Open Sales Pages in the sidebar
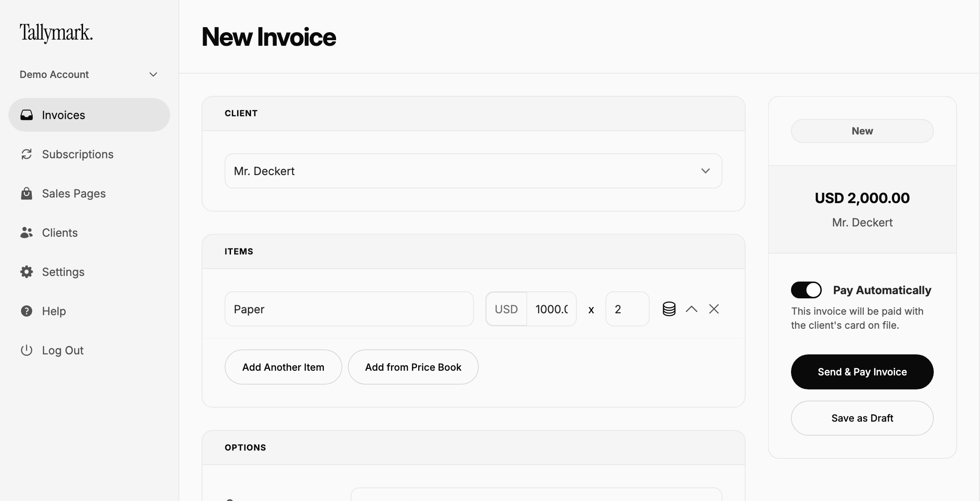 89,193
